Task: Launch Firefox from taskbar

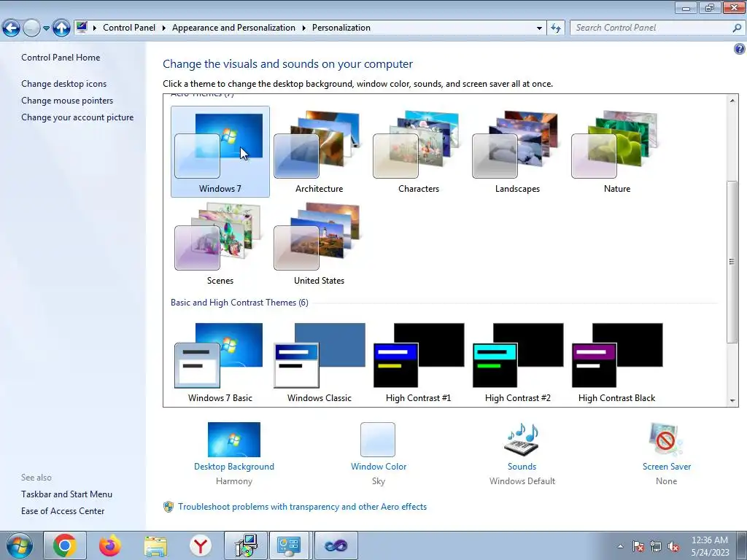Action: tap(109, 545)
